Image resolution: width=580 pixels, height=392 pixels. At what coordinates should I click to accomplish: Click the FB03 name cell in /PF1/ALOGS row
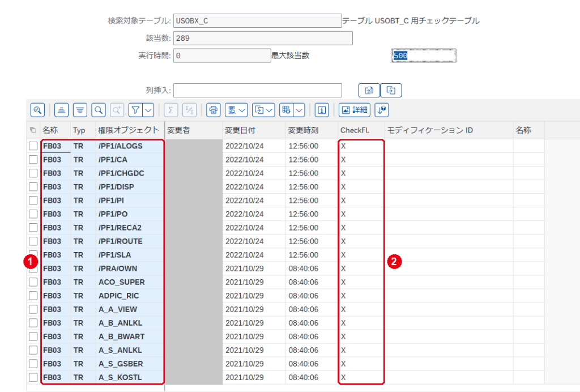click(56, 146)
